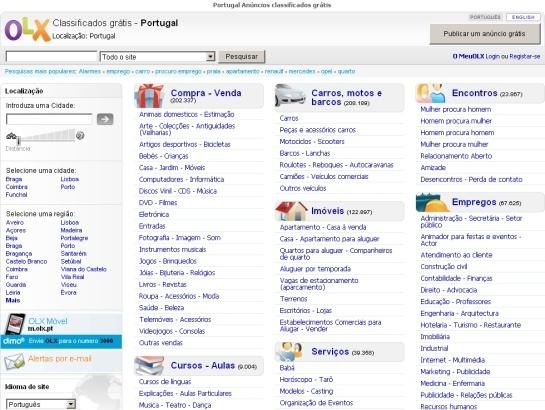Open the Amizade link
The image size is (545, 410).
coord(433,167)
